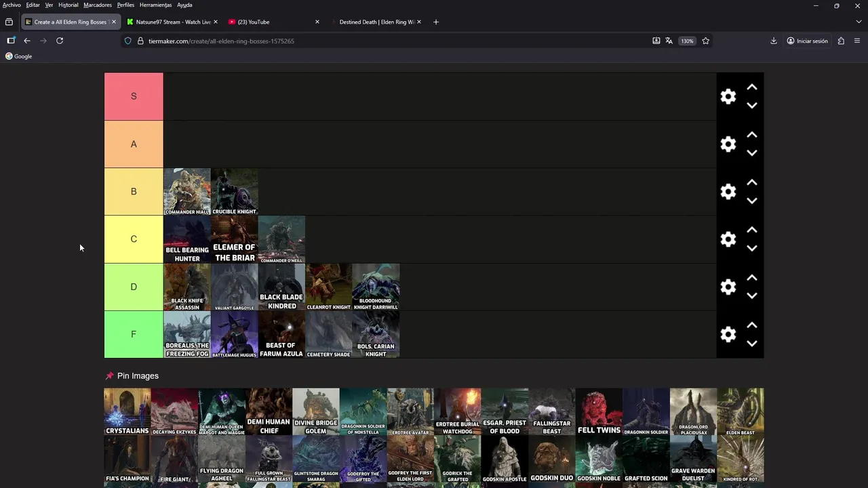The height and width of the screenshot is (488, 868).
Task: Open the Editar menu
Action: click(33, 5)
